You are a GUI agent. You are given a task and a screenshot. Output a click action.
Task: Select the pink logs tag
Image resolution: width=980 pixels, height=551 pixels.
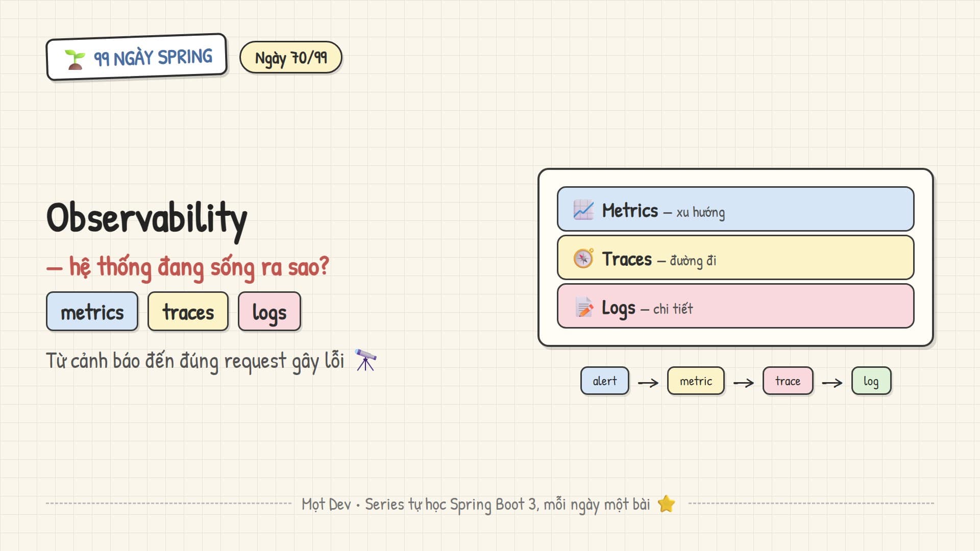[269, 311]
